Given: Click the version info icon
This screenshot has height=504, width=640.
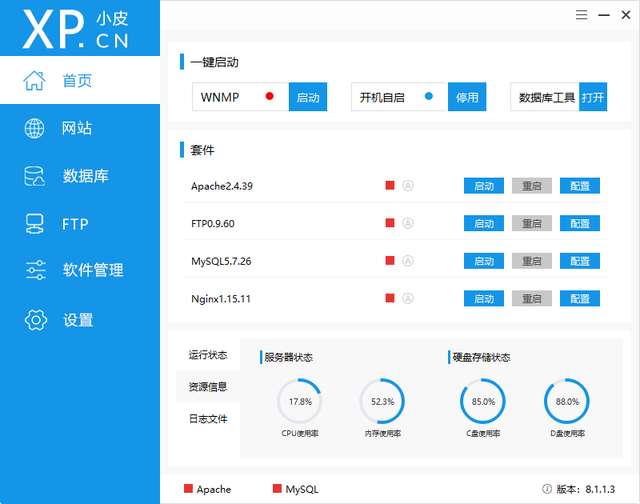Looking at the screenshot, I should click(x=547, y=489).
